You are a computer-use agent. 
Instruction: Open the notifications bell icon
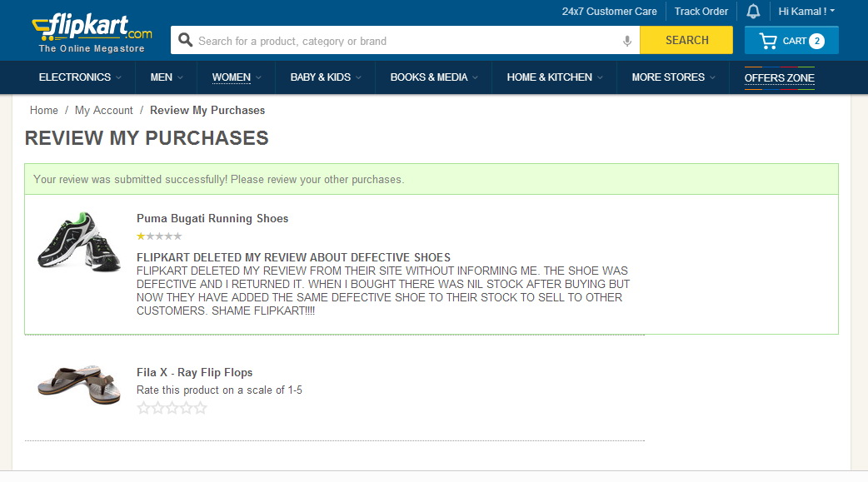pos(753,12)
